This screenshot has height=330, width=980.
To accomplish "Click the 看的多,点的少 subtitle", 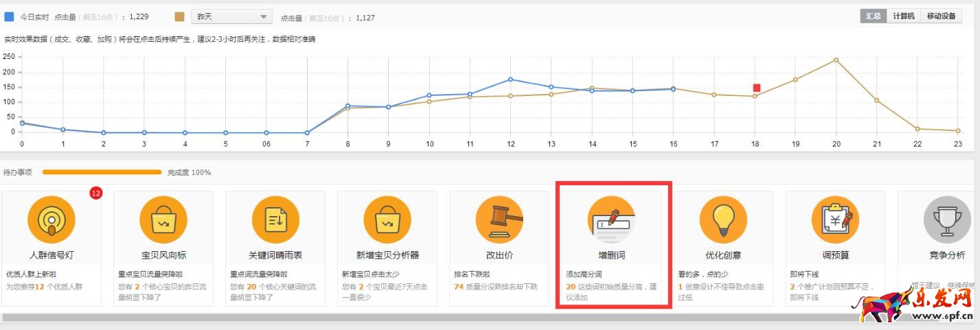I will tap(702, 274).
